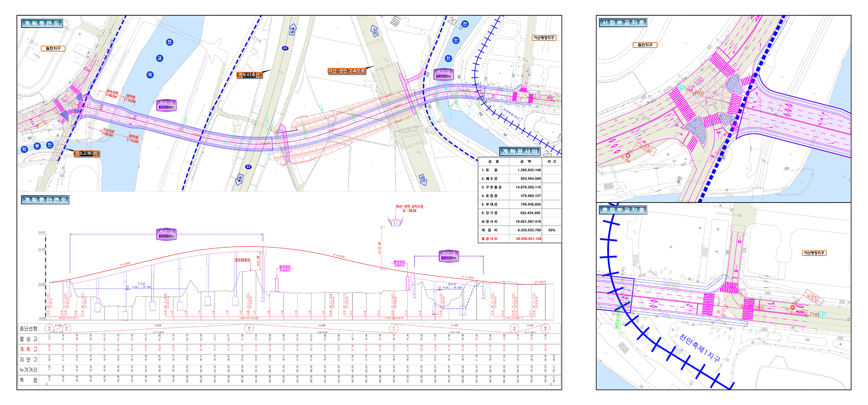This screenshot has height=405, width=868.
Task: Click the amount 322,434,400
Action: click(531, 213)
